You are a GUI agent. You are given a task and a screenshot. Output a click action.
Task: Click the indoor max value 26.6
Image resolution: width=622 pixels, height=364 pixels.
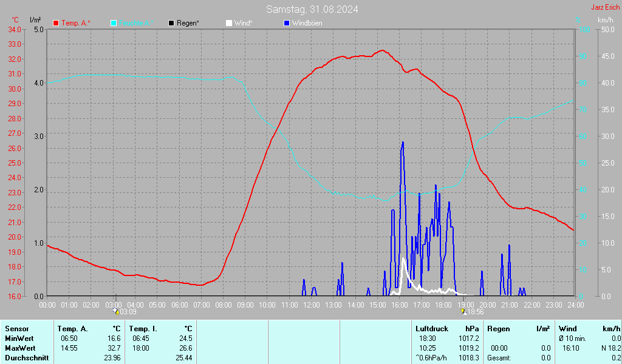point(186,348)
